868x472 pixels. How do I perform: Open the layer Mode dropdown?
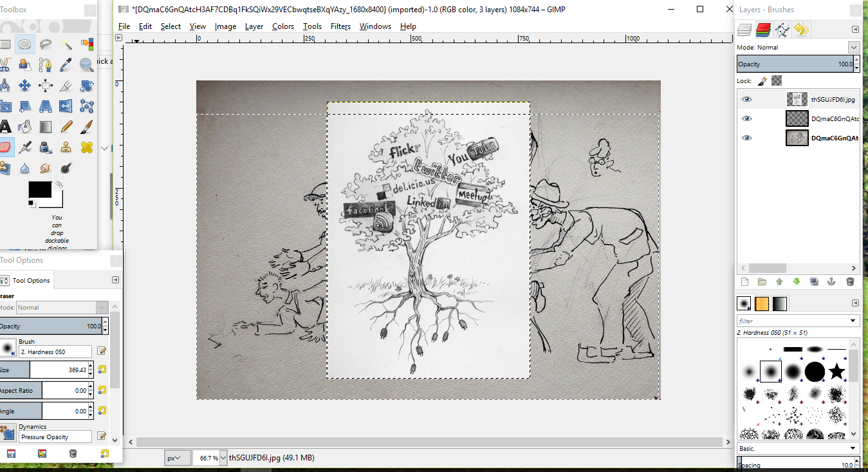coord(854,47)
